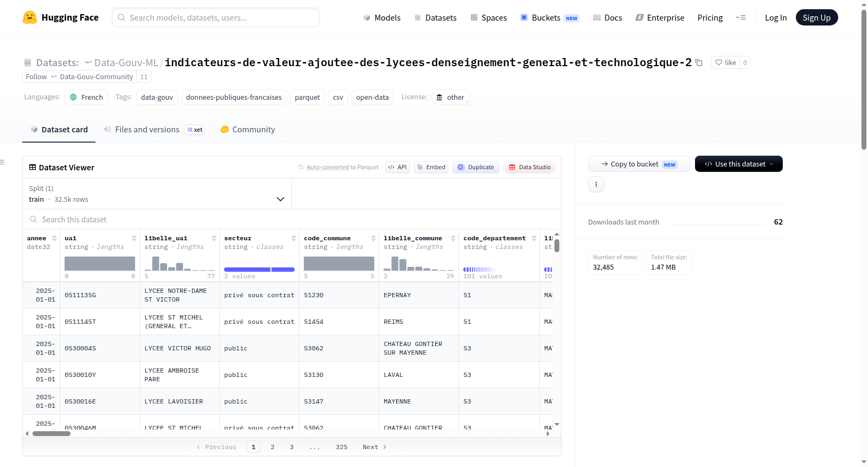Click the LYCEE VICTOR HUGO cell
This screenshot has width=868, height=467.
[x=180, y=348]
